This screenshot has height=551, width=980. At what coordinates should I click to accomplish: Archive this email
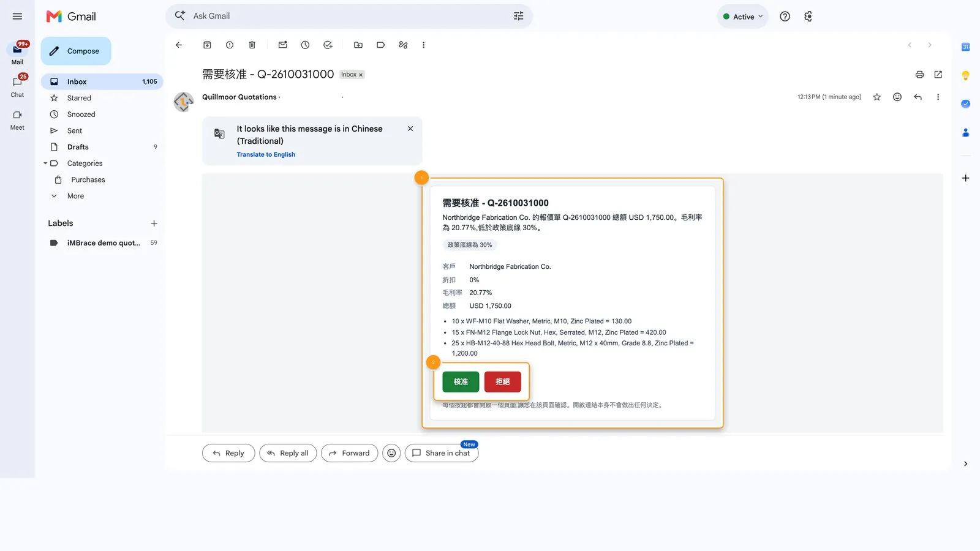[207, 45]
